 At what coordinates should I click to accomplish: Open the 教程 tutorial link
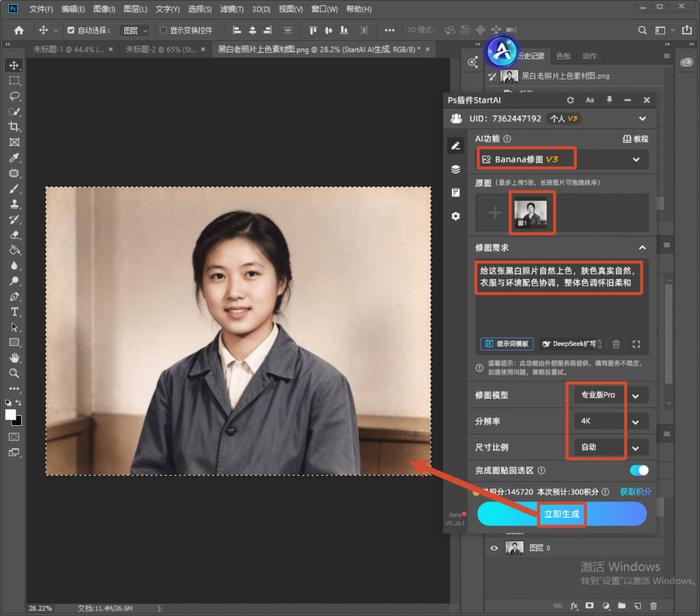635,139
